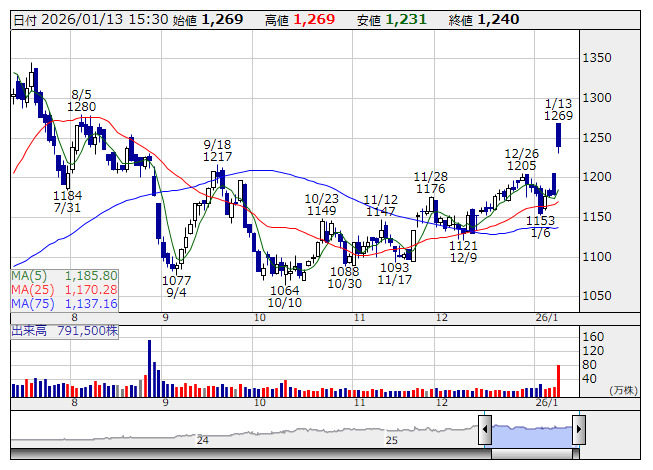Viewport: 653px width, 470px height.
Task: Click the 9/18 1217 peak label
Action: pyautogui.click(x=217, y=151)
